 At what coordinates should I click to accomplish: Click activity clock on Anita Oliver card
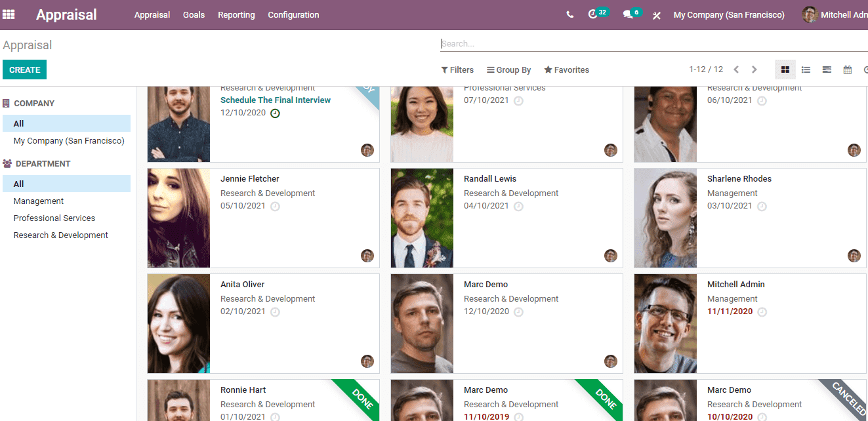[275, 312]
